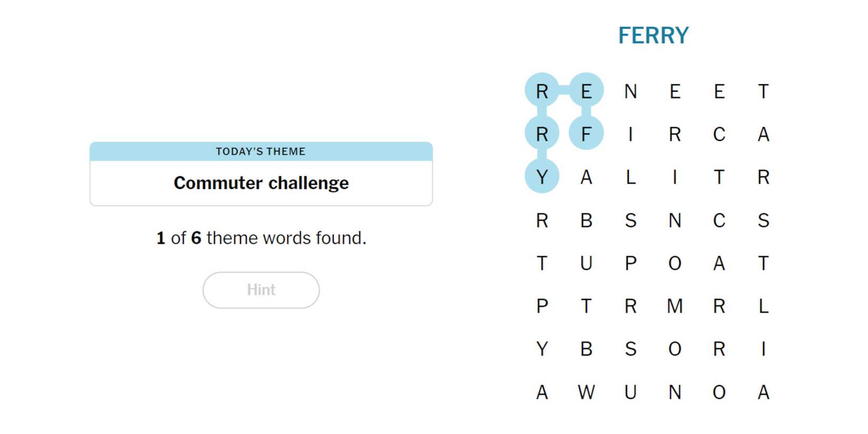Viewport: 868px width, 434px height.
Task: Click the FERRY word heading
Action: [x=653, y=36]
